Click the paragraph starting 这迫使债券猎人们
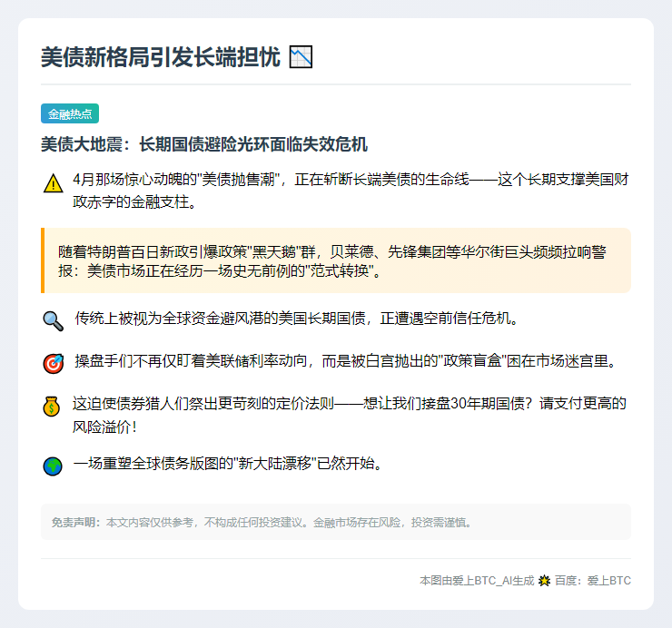Viewport: 672px width, 628px height. pyautogui.click(x=350, y=415)
